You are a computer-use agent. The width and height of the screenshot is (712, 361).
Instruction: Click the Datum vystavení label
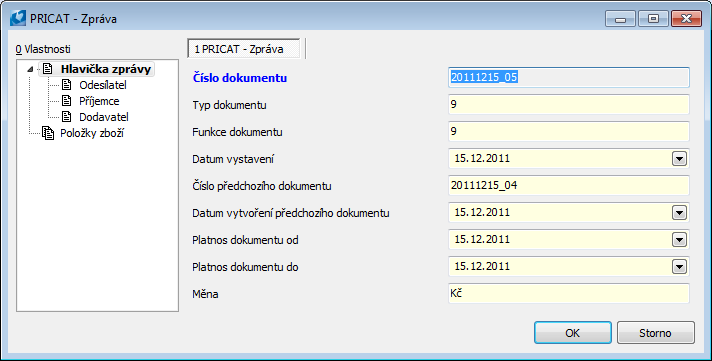(x=233, y=159)
